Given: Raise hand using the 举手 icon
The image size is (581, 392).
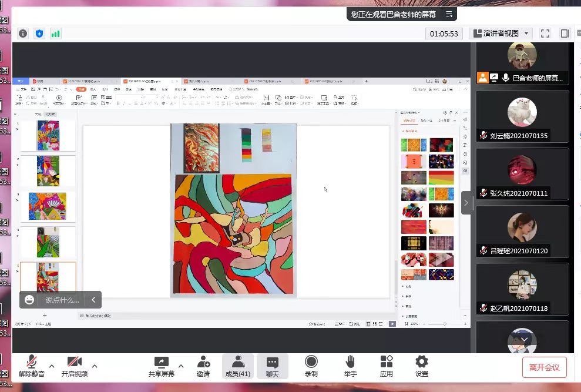Looking at the screenshot, I should [350, 366].
